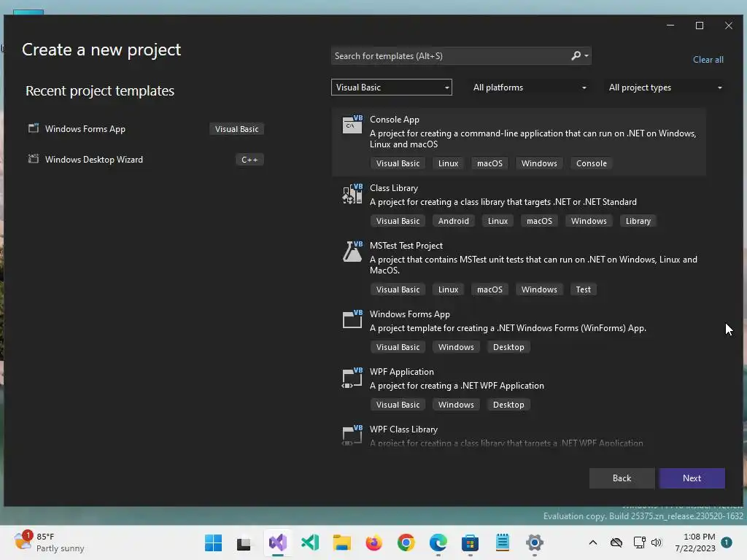
Task: Open Microsoft Store from the taskbar
Action: pos(471,542)
